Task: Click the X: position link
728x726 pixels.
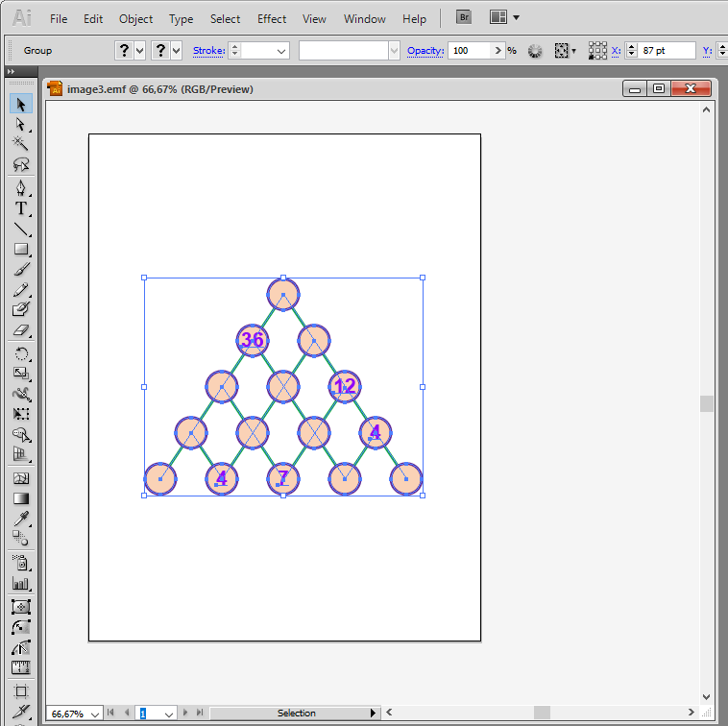Action: 616,51
